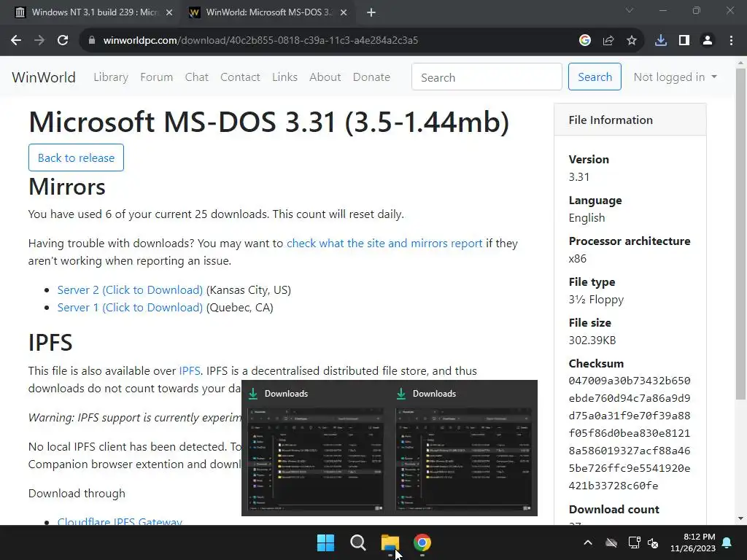
Task: Select the right Downloads window thumbnail preview
Action: click(x=463, y=459)
